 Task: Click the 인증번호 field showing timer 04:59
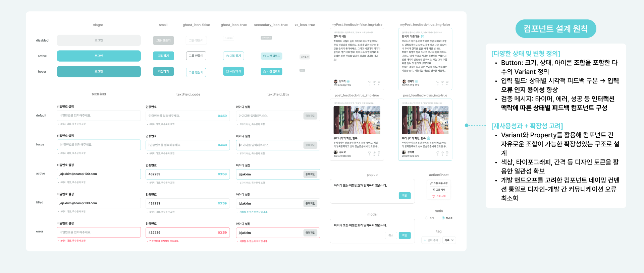pos(187,116)
